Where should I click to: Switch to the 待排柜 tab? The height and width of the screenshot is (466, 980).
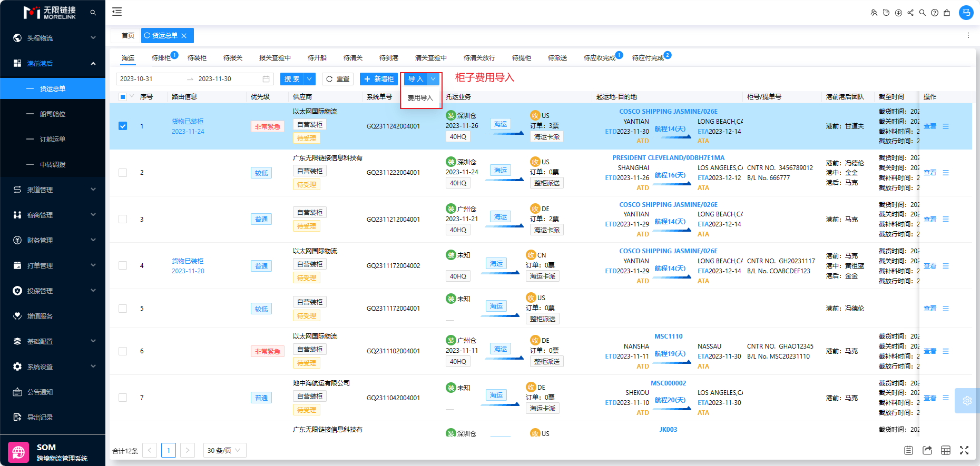coord(161,58)
